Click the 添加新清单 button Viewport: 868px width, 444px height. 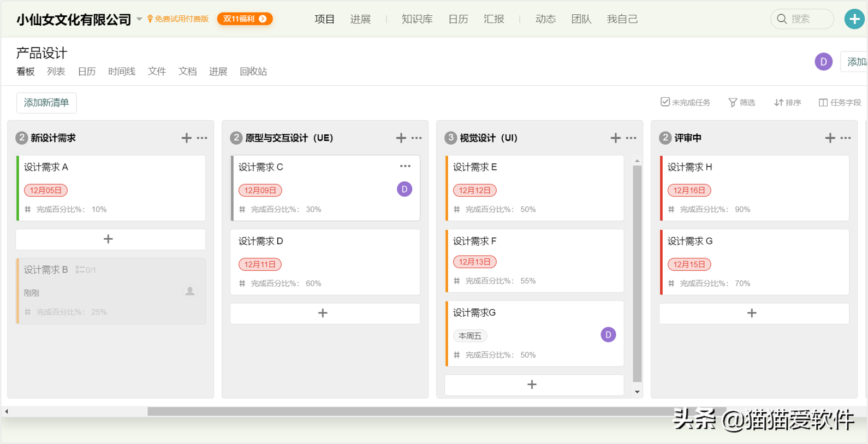click(x=46, y=103)
